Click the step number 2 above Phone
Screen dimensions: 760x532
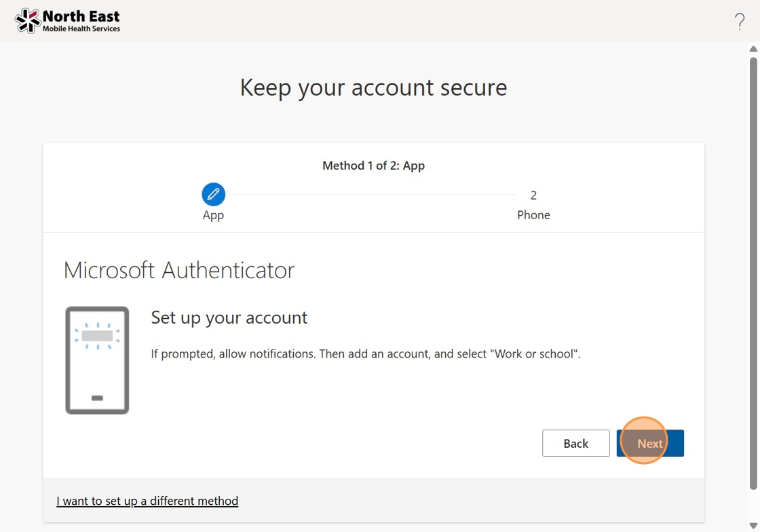(x=533, y=195)
